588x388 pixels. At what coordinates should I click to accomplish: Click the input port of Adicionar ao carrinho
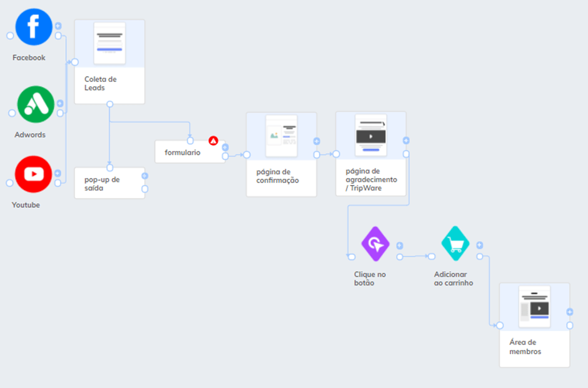coord(432,257)
